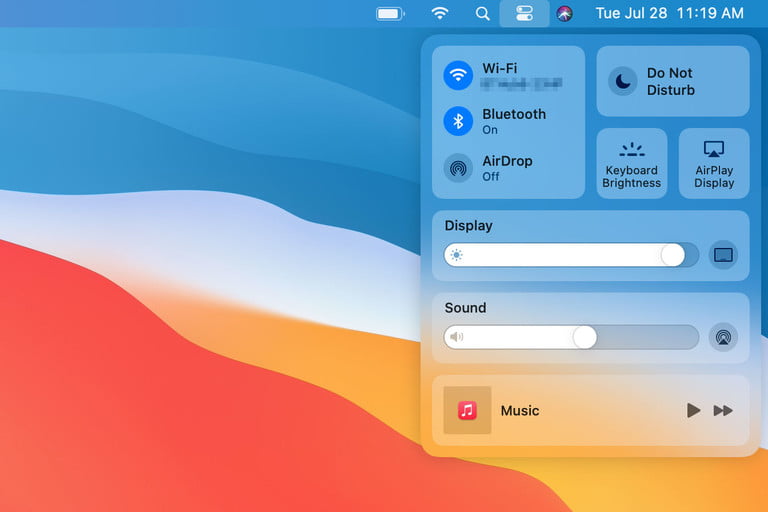768x512 pixels.
Task: Expand Display section heading
Action: point(468,226)
